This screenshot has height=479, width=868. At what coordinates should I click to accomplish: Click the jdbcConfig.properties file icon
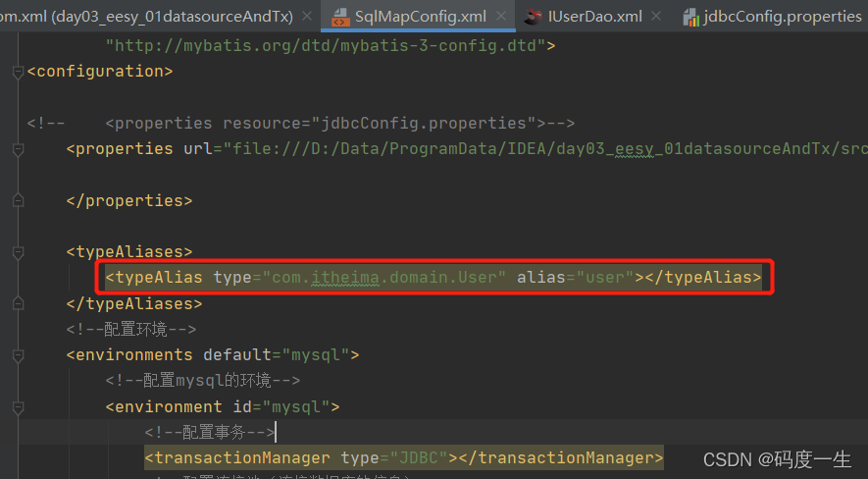[690, 17]
